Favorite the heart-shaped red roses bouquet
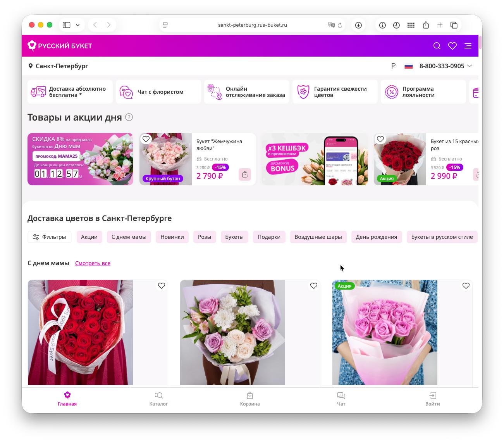The width and height of the screenshot is (504, 442). pyautogui.click(x=161, y=286)
